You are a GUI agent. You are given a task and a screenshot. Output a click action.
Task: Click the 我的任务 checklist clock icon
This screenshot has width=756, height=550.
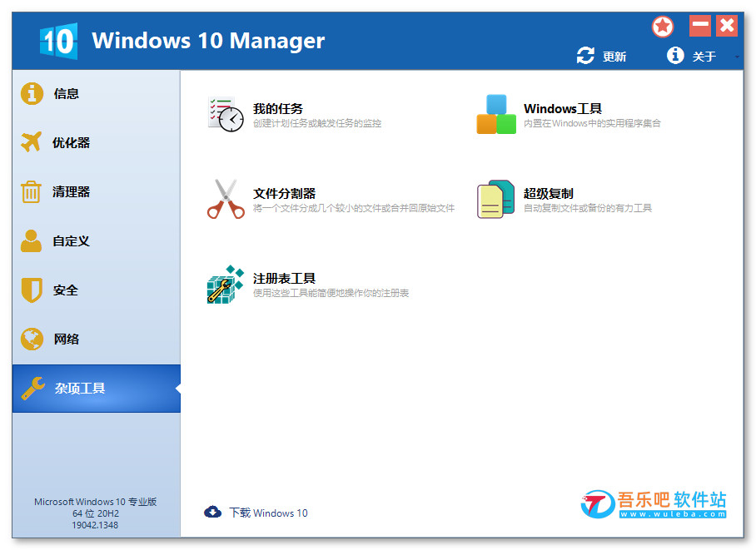(x=226, y=114)
